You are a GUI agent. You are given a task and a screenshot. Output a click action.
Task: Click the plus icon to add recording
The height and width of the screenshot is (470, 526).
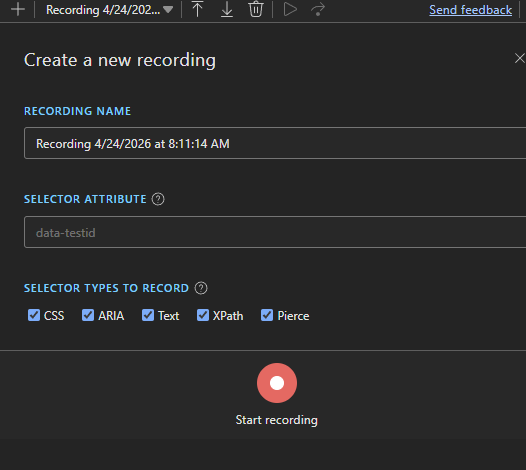point(18,9)
